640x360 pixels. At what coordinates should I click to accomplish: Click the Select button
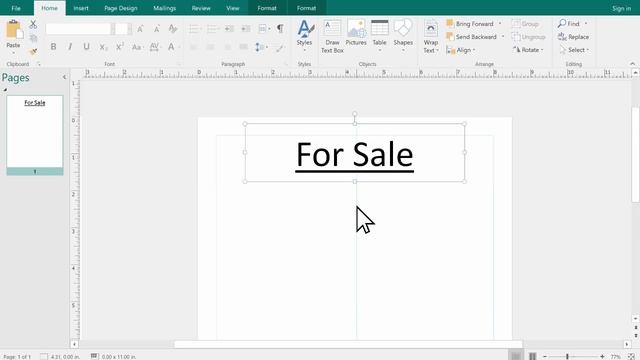573,50
